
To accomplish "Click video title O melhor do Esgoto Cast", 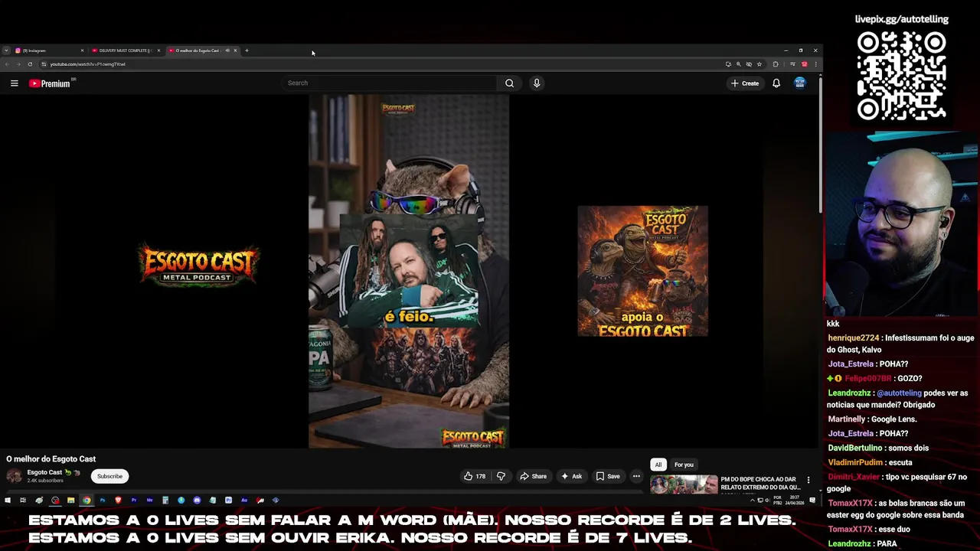I will (x=51, y=459).
